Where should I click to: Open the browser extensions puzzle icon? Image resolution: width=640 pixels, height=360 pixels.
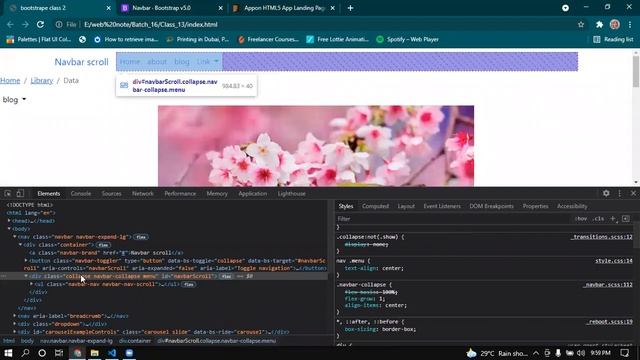599,24
